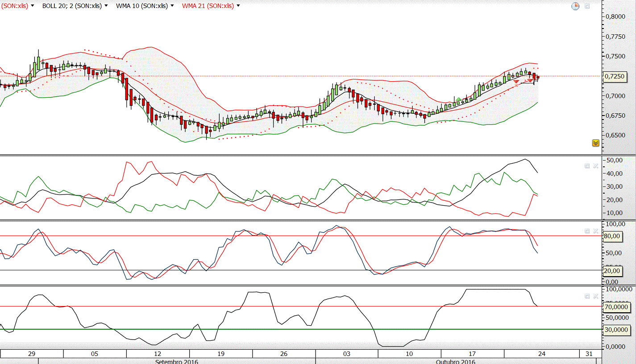Screen dimensions: 636x364
Task: Maximize the first indicator panel below price chart
Action: (x=587, y=166)
